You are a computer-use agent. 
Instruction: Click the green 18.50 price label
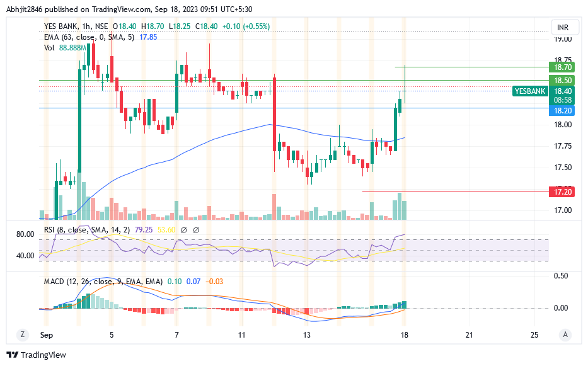(x=562, y=80)
